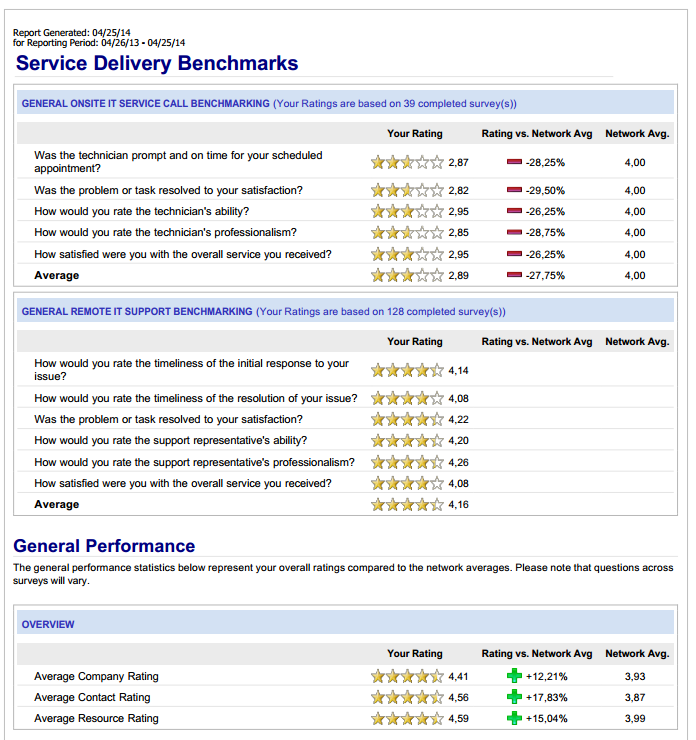This screenshot has height=740, width=696.
Task: Click the Average Contact Rating row label
Action: point(92,697)
